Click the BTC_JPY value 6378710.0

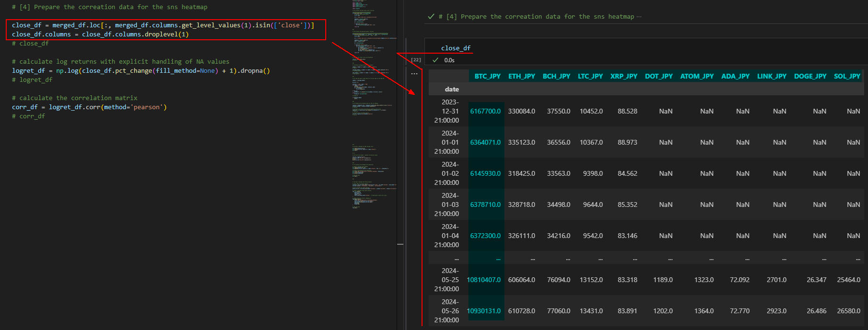click(x=485, y=205)
